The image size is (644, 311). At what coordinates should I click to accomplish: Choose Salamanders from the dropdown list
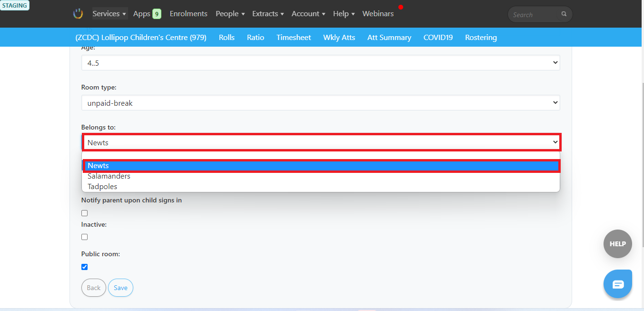click(x=321, y=176)
